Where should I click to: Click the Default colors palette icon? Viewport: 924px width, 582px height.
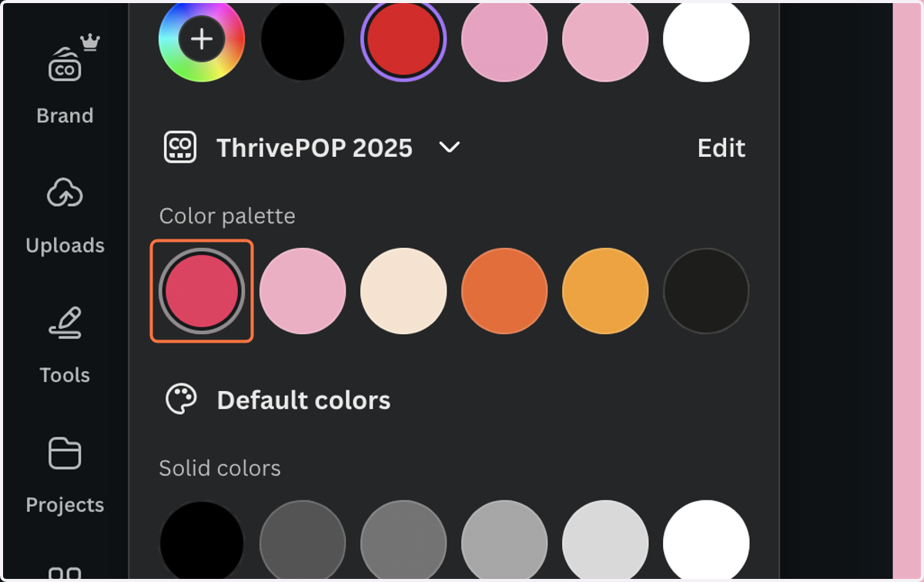click(x=182, y=400)
